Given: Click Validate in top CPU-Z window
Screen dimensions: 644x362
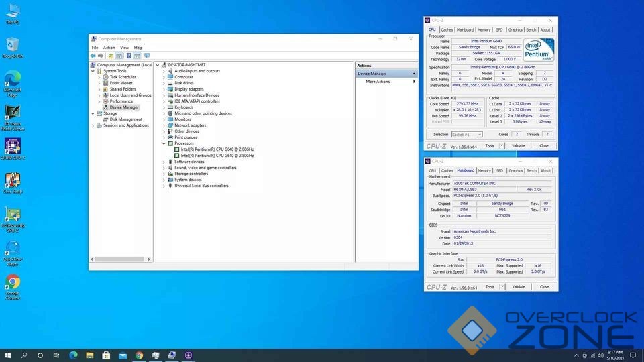Looking at the screenshot, I should pos(518,145).
